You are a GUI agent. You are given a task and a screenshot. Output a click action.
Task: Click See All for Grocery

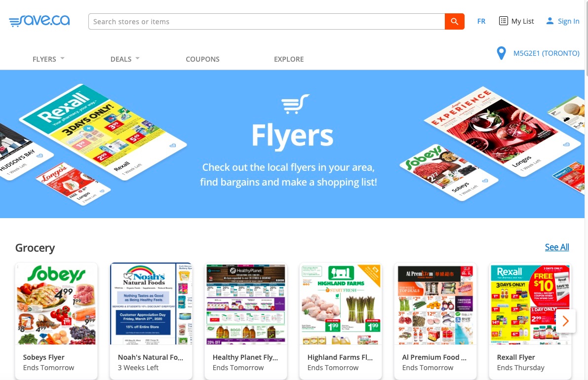click(x=557, y=247)
